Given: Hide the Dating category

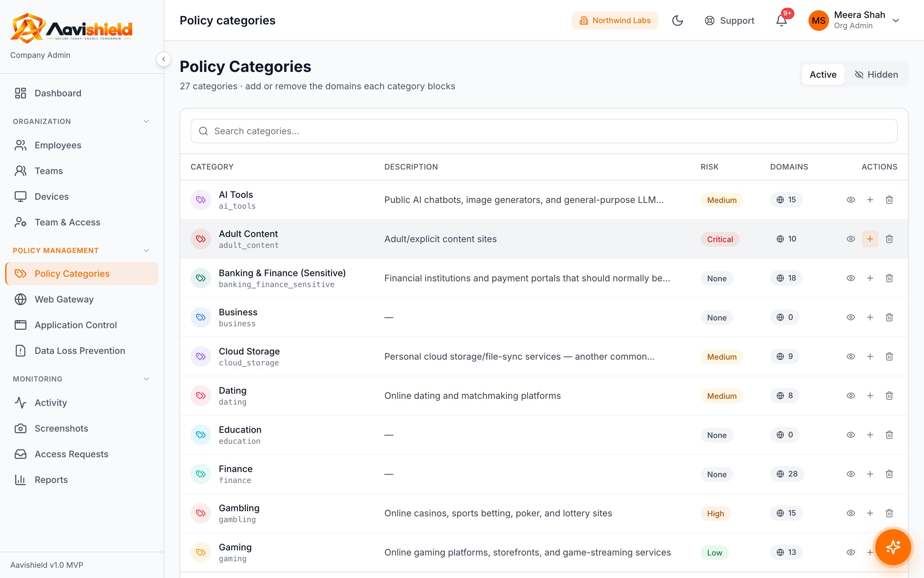Looking at the screenshot, I should click(851, 396).
